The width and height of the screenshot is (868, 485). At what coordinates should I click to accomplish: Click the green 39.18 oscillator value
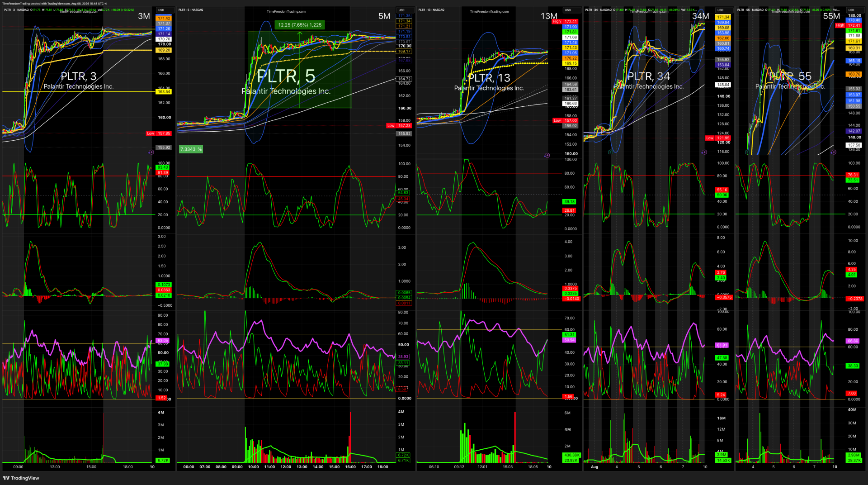tap(569, 202)
